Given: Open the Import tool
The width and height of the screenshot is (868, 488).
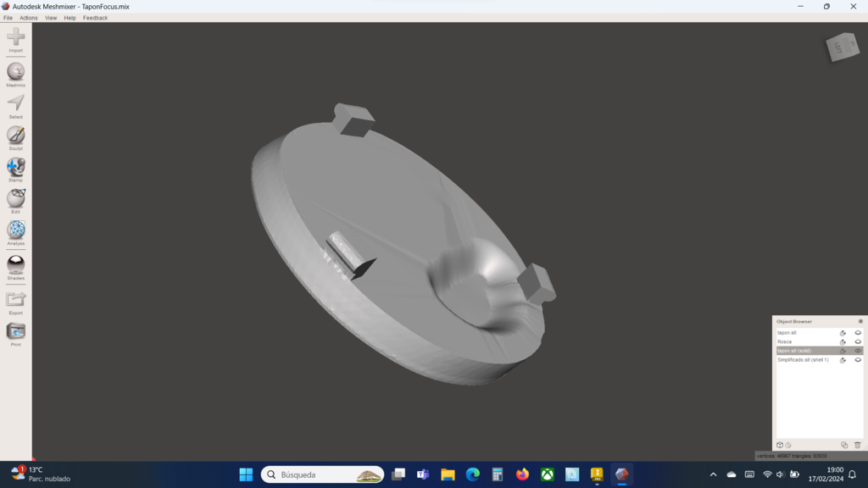Looking at the screenshot, I should (15, 40).
